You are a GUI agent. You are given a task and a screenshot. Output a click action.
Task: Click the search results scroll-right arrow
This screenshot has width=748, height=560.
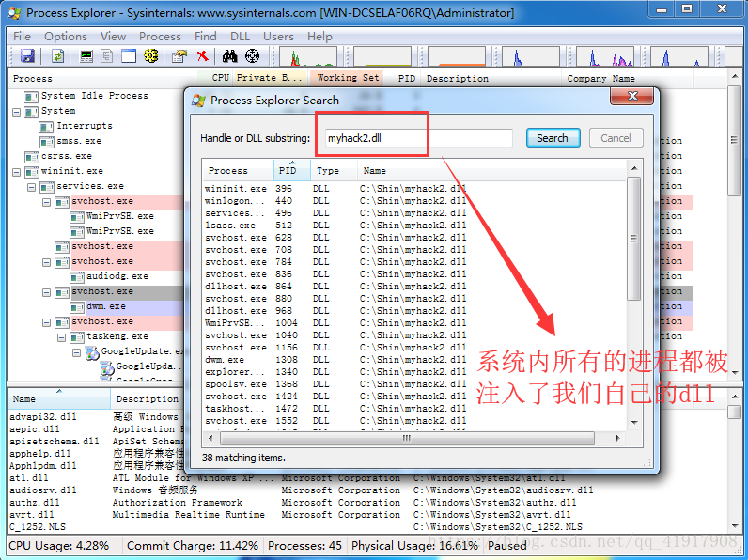[618, 438]
